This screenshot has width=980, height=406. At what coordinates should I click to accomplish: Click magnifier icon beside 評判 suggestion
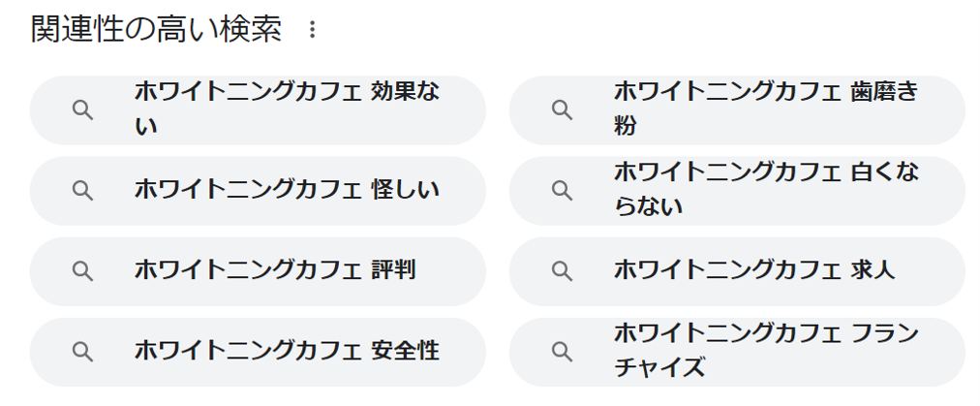[x=83, y=270]
